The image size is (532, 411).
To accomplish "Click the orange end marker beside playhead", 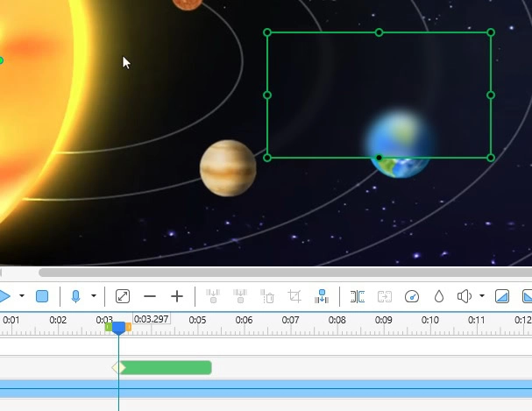I will pos(129,328).
